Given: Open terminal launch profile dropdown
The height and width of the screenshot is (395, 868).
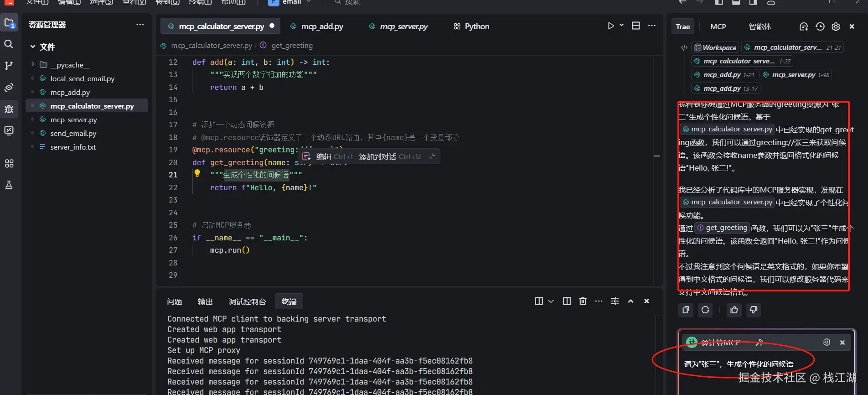Looking at the screenshot, I should point(551,301).
